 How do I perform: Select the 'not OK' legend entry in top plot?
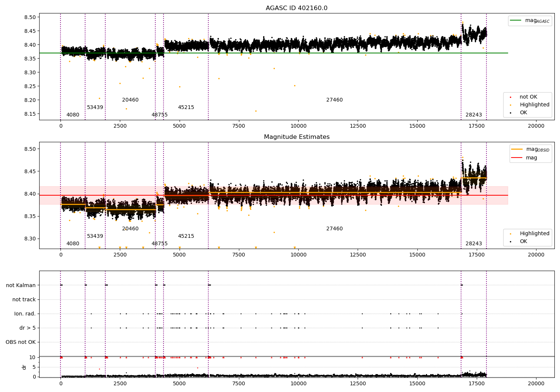528,97
